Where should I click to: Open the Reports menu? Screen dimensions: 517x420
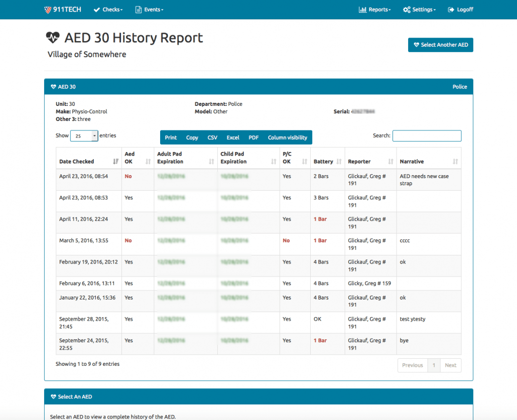coord(374,10)
